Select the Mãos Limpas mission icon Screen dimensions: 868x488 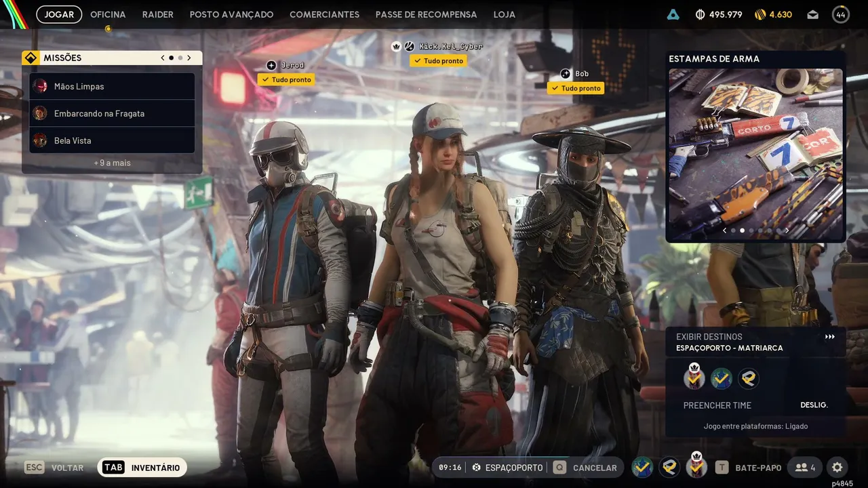coord(40,86)
